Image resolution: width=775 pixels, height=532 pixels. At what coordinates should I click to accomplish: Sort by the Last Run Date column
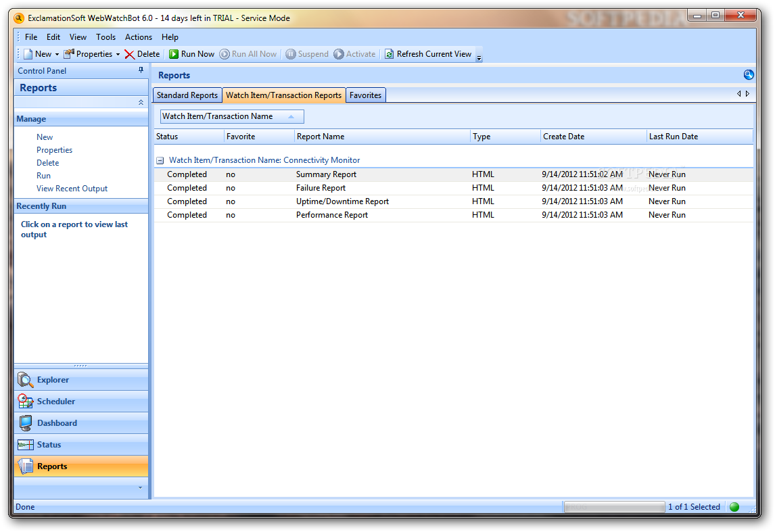700,137
